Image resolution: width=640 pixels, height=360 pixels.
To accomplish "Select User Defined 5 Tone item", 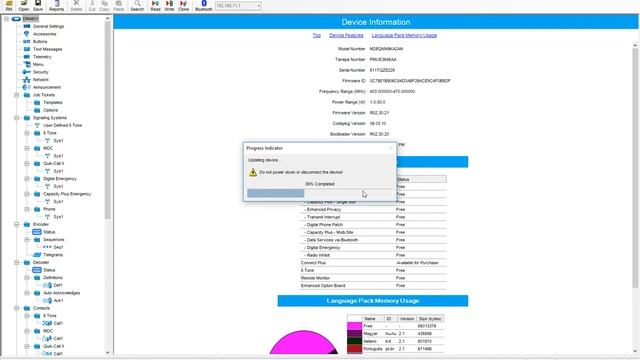I will pyautogui.click(x=62, y=125).
